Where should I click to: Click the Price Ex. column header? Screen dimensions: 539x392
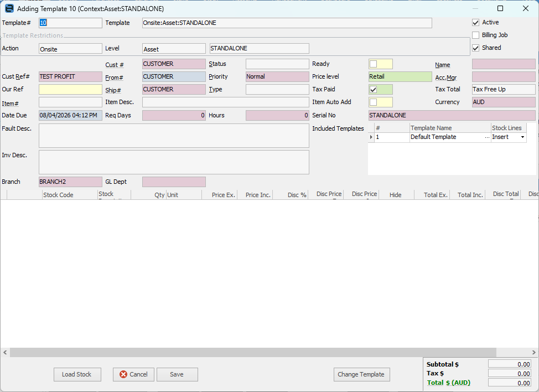pyautogui.click(x=219, y=195)
